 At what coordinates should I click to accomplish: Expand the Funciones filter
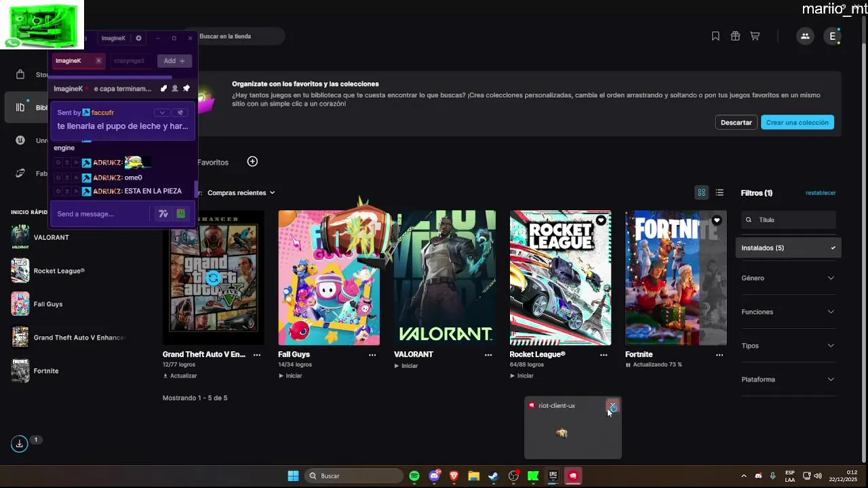[788, 312]
